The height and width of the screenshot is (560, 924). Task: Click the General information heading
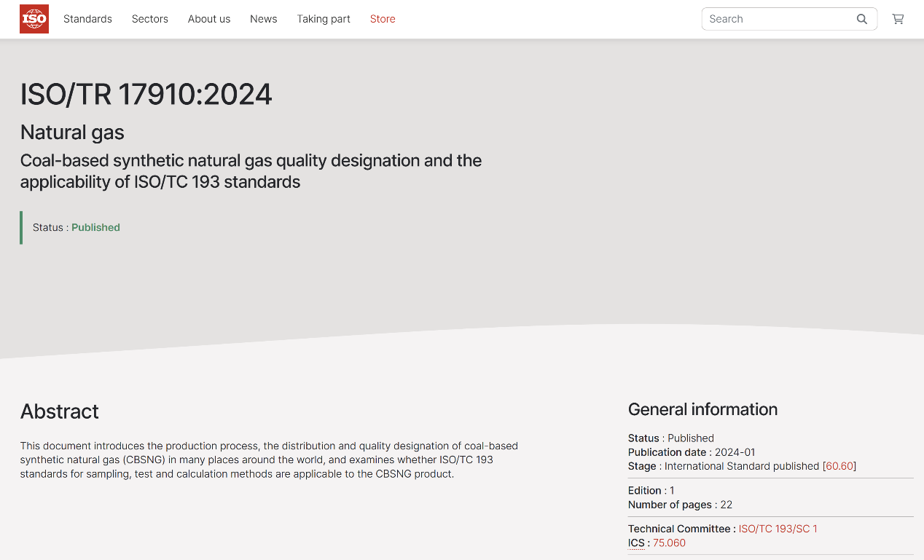[702, 409]
